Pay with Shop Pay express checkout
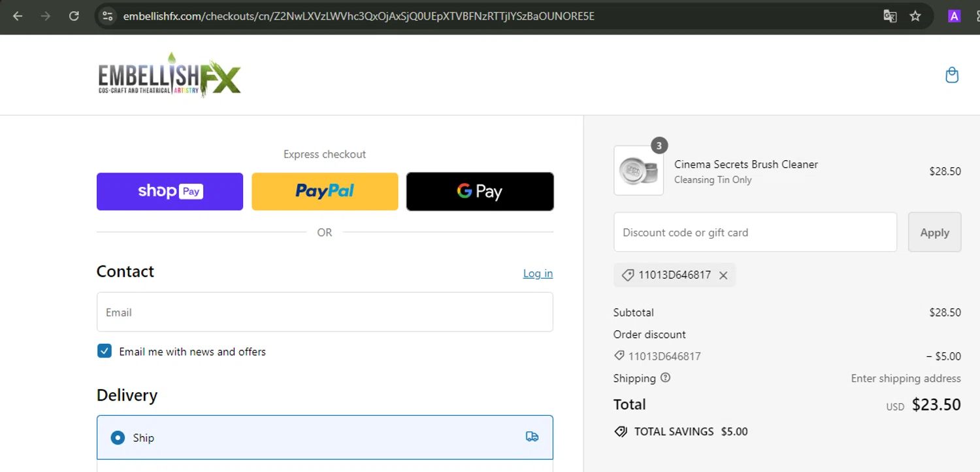980x472 pixels. click(170, 192)
